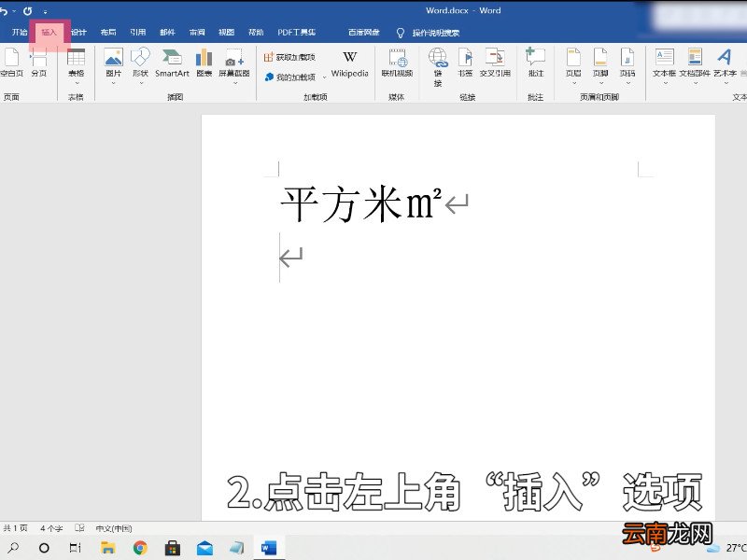Image resolution: width=747 pixels, height=560 pixels.
Task: Click the word count (4个字)
Action: click(51, 528)
